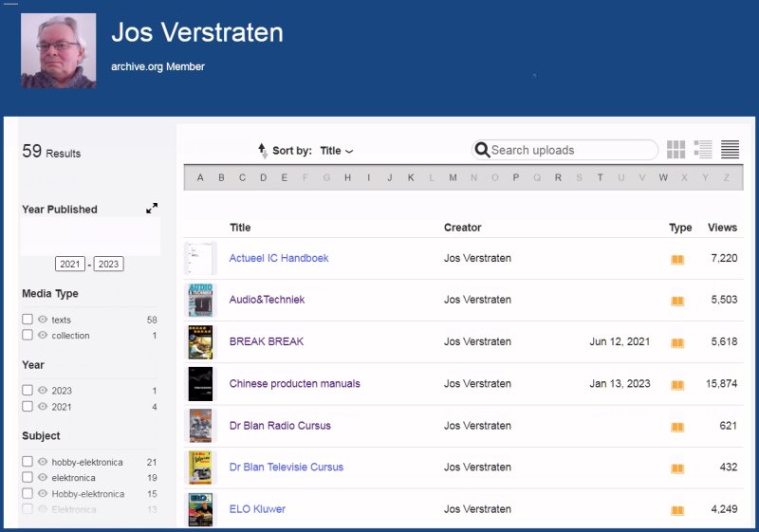Check the elektronica subject filter
The height and width of the screenshot is (532, 759).
(28, 477)
